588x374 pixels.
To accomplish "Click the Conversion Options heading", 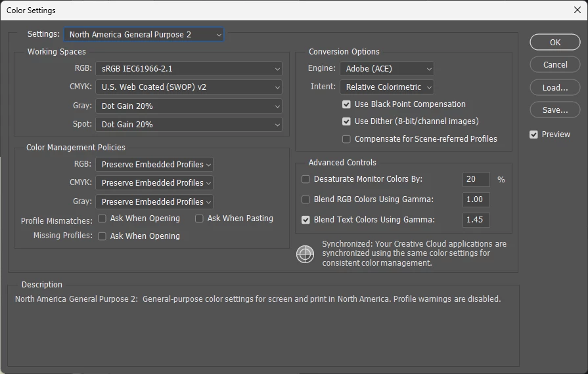I will tap(344, 52).
